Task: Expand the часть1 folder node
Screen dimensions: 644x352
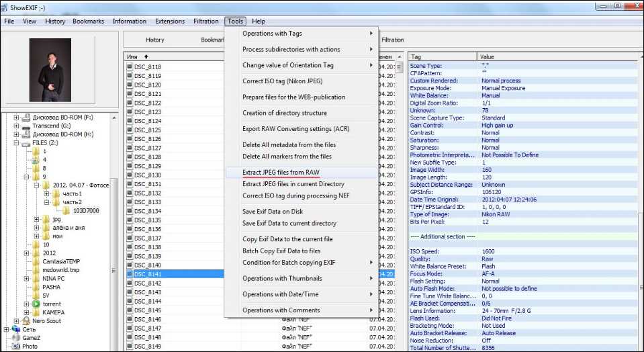Action: (47, 193)
